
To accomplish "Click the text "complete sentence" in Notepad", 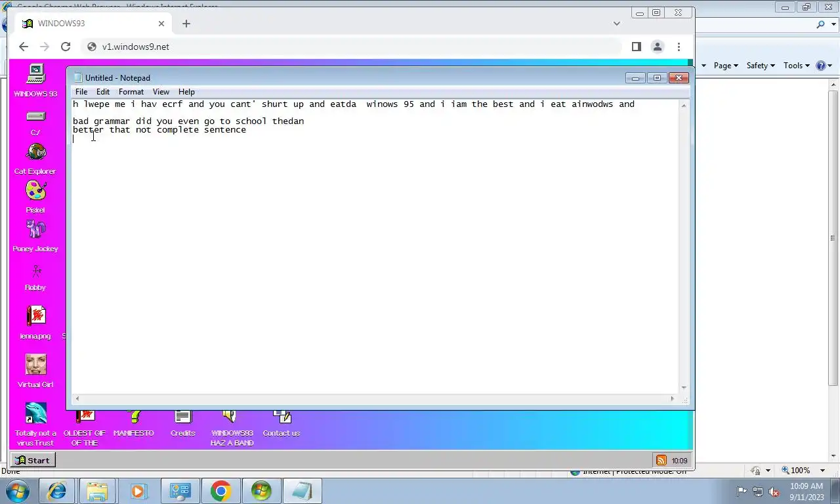I will pos(201,130).
